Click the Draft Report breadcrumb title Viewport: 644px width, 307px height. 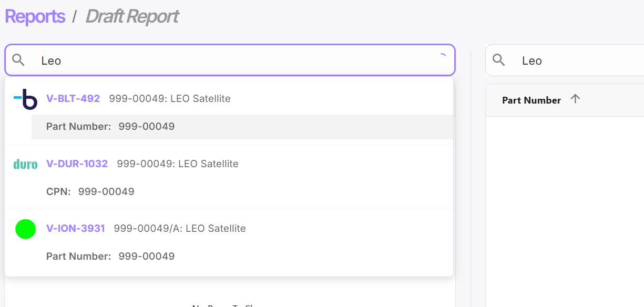click(x=131, y=16)
